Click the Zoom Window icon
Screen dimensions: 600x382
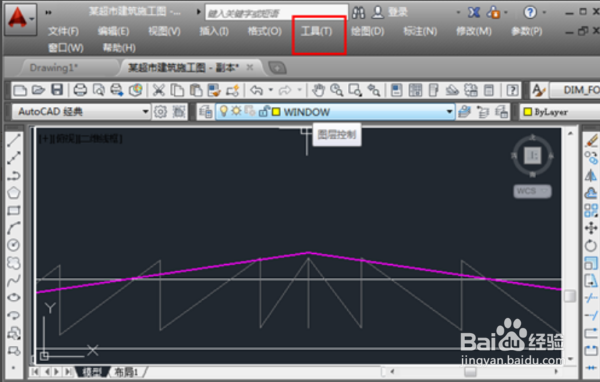pyautogui.click(x=355, y=90)
